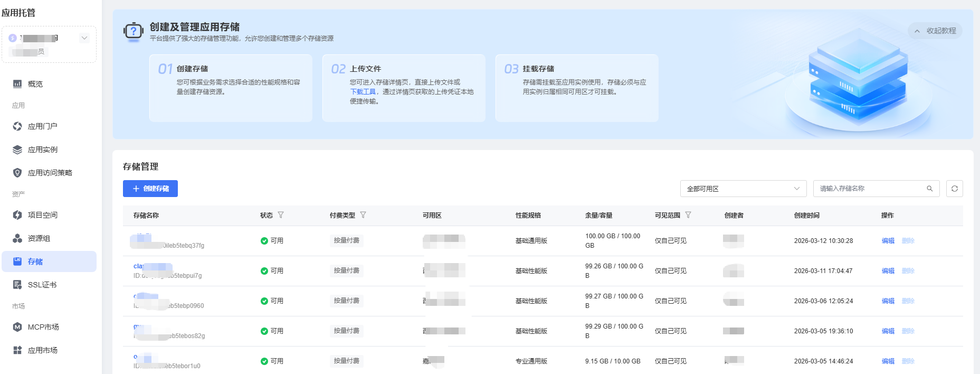Viewport: 980px width, 374px height.
Task: Expand the account selector chevron
Action: 84,38
